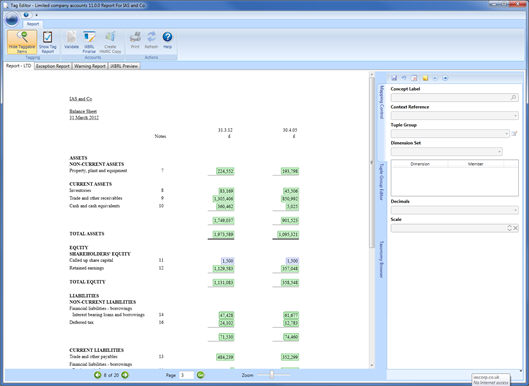Click the yellow note icon in mapping toolbar
This screenshot has height=386, width=529.
pos(425,78)
